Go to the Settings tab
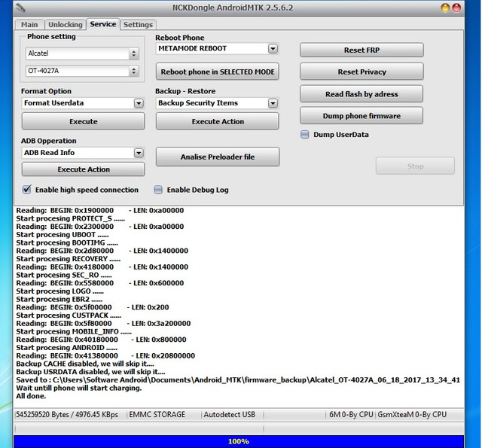Image resolution: width=482 pixels, height=448 pixels. click(x=138, y=25)
